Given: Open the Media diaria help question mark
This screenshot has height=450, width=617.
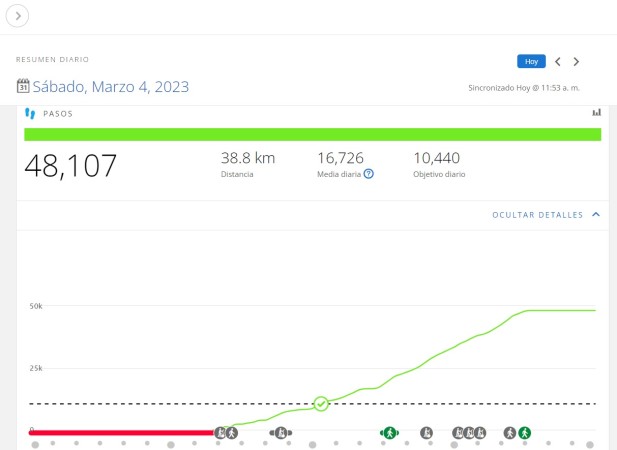Looking at the screenshot, I should [368, 174].
